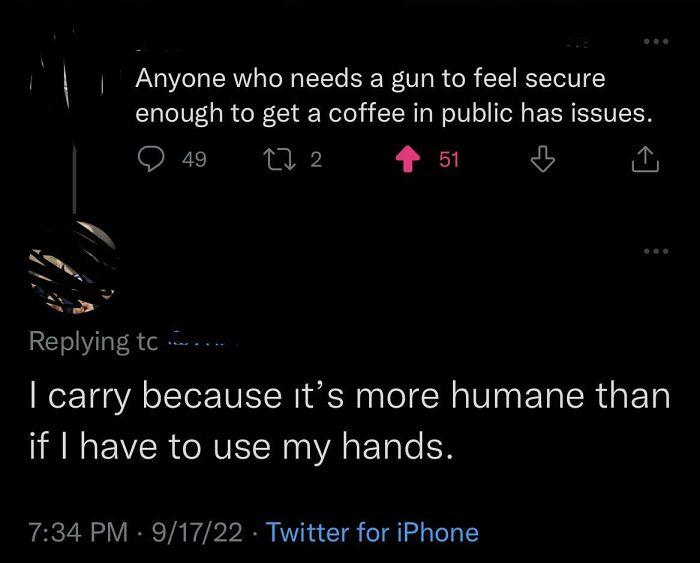Click the reply speech bubble icon
700x563 pixels.
[x=154, y=159]
